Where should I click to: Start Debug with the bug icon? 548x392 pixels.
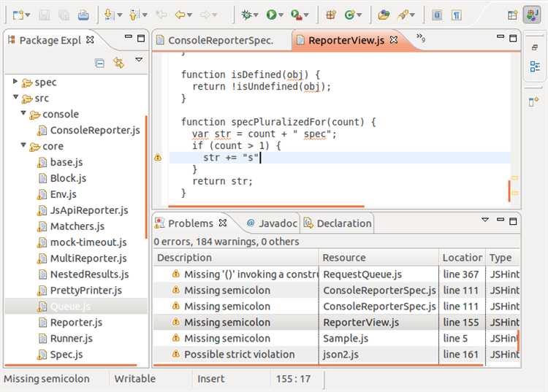tap(246, 15)
